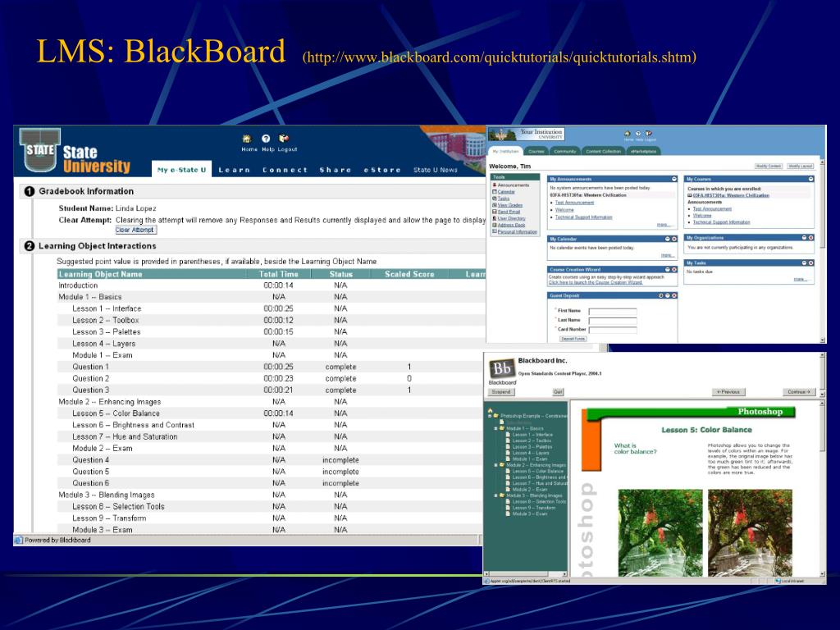
Task: Collapse Module 1 – Basics tree node
Action: (x=496, y=428)
